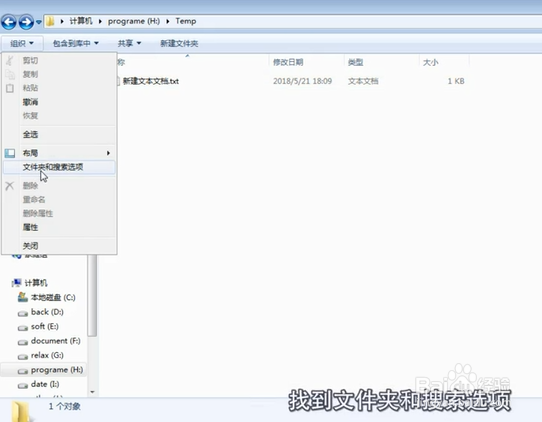This screenshot has width=542, height=422.
Task: Open 包含到库中 dropdown
Action: coord(76,44)
